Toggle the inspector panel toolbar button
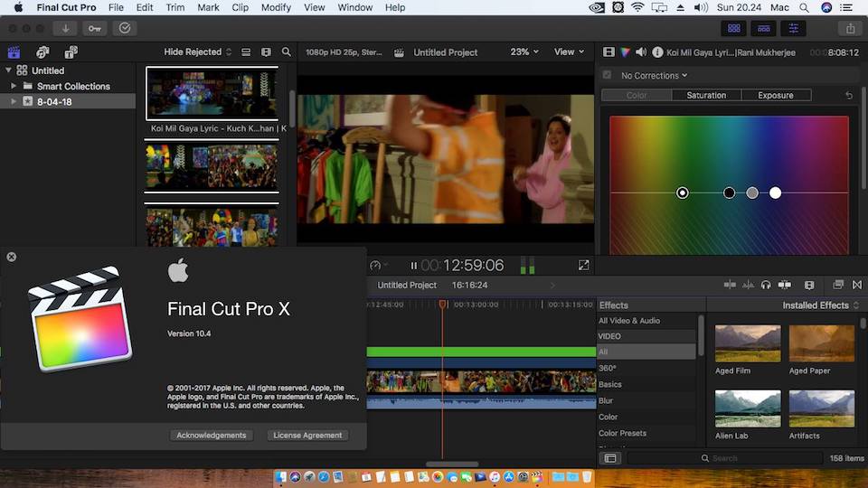The width and height of the screenshot is (868, 488). 793,28
